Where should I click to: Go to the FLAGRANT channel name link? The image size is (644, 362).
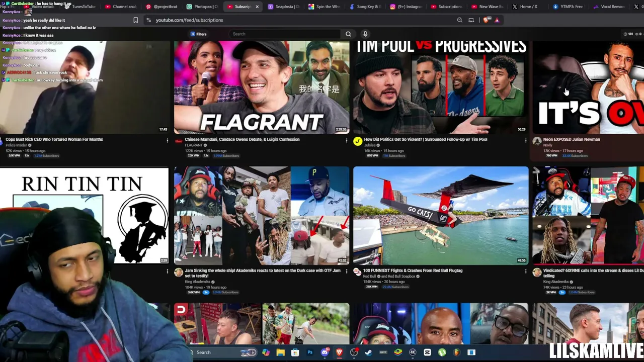click(x=194, y=145)
